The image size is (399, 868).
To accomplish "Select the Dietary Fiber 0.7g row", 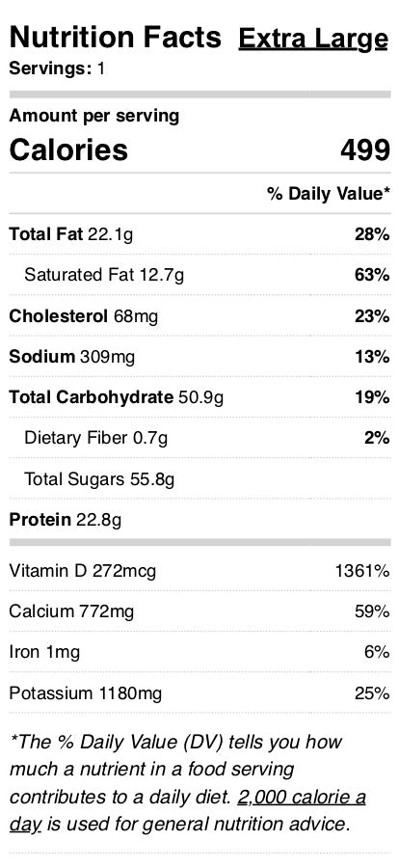I will point(199,438).
